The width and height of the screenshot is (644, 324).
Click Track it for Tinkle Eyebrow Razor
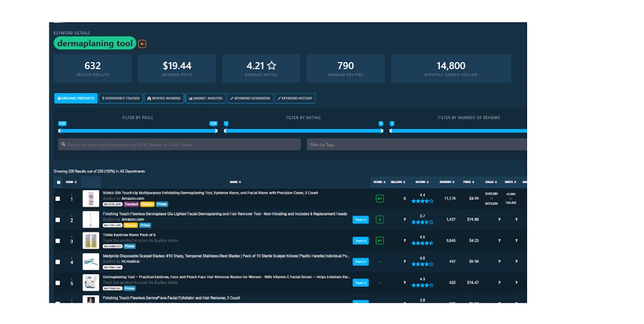(x=361, y=240)
